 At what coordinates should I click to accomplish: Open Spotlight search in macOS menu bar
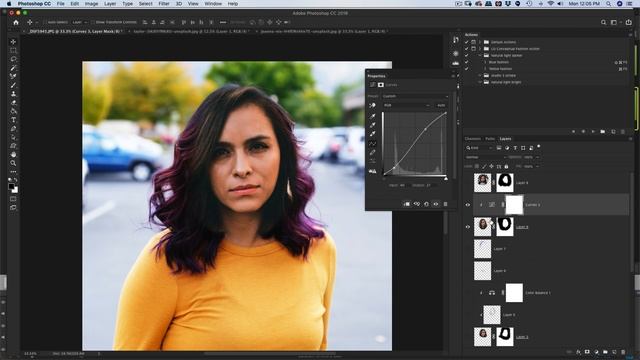point(608,4)
